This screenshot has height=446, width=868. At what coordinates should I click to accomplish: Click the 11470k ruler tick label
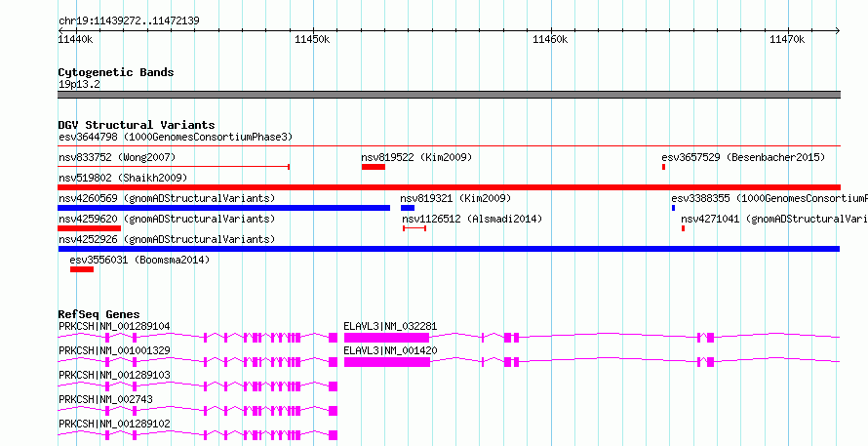[x=788, y=39]
